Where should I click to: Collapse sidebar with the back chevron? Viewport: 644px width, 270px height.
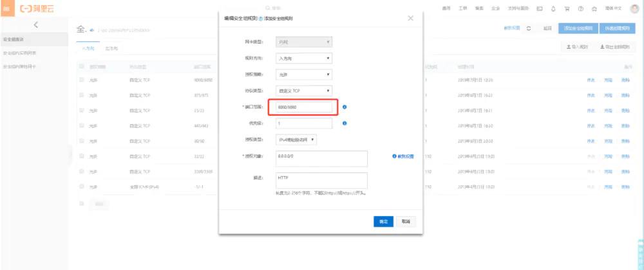[35, 24]
